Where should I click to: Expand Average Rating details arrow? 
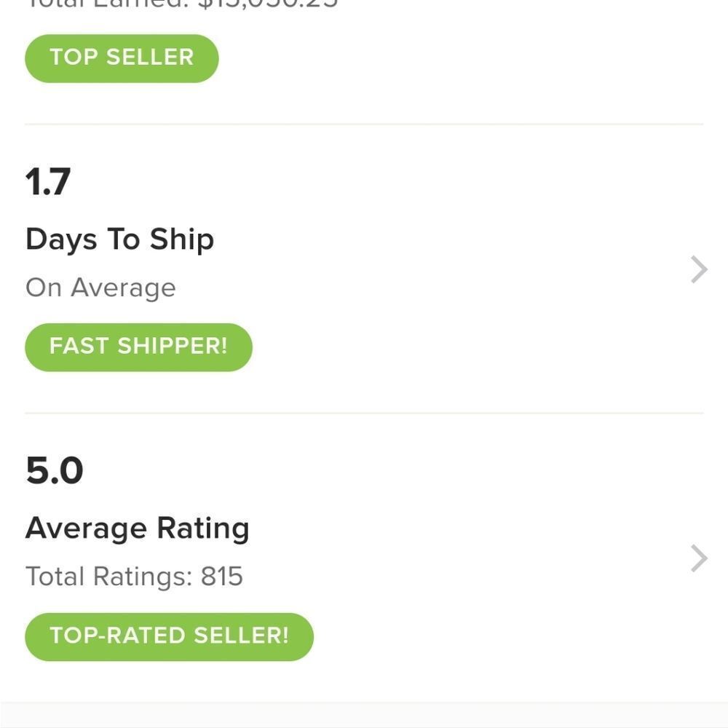[x=699, y=558]
